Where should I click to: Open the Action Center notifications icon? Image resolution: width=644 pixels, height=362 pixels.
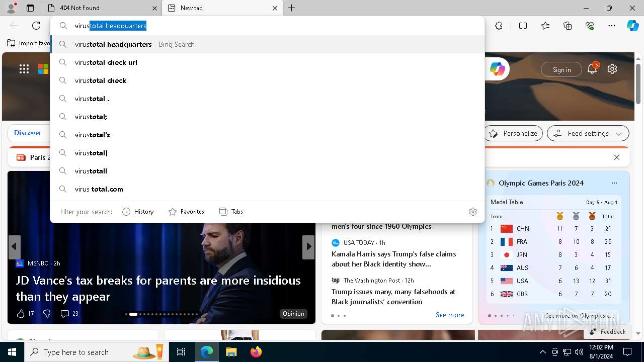tap(627, 352)
